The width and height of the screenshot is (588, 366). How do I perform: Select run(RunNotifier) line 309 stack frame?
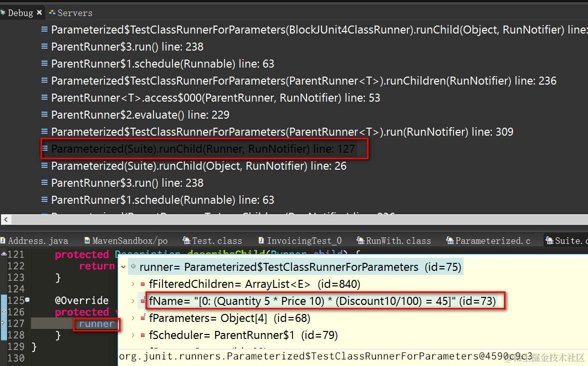click(x=282, y=132)
